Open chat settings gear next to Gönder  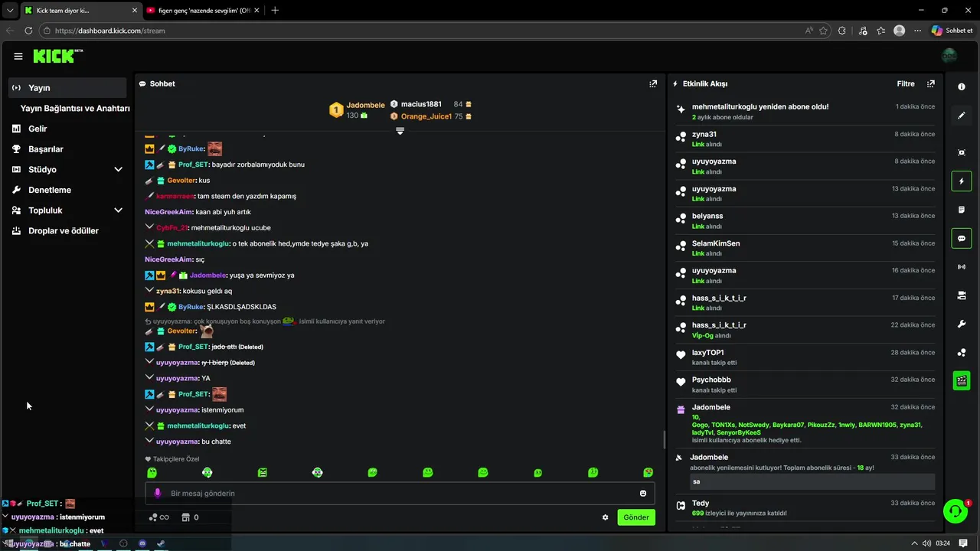click(606, 517)
